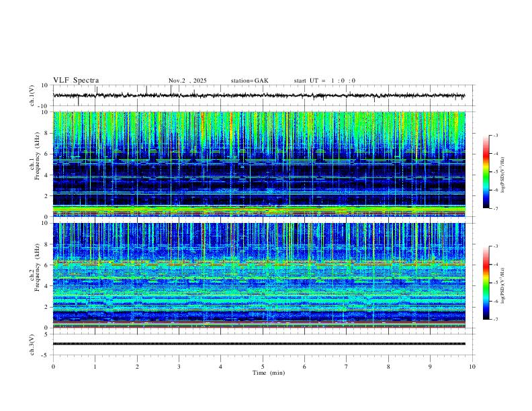Click the "VLF Spectra" title text

(x=76, y=81)
